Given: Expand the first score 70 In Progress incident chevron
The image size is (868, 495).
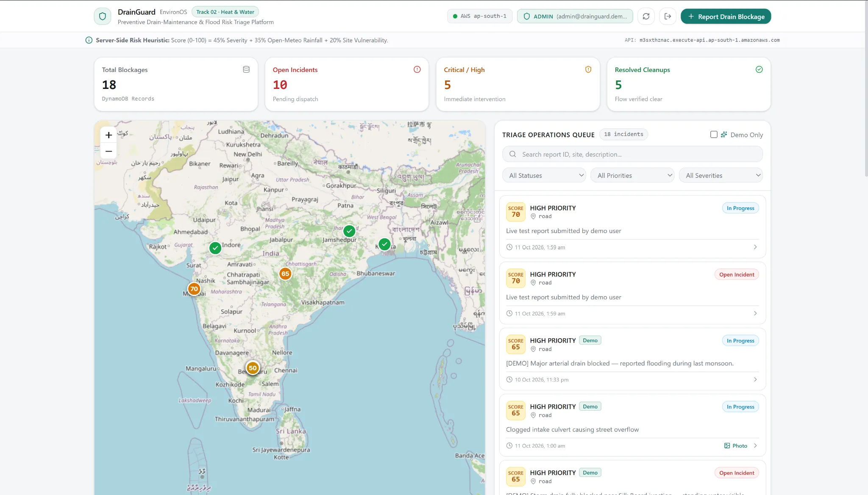Looking at the screenshot, I should [x=755, y=247].
